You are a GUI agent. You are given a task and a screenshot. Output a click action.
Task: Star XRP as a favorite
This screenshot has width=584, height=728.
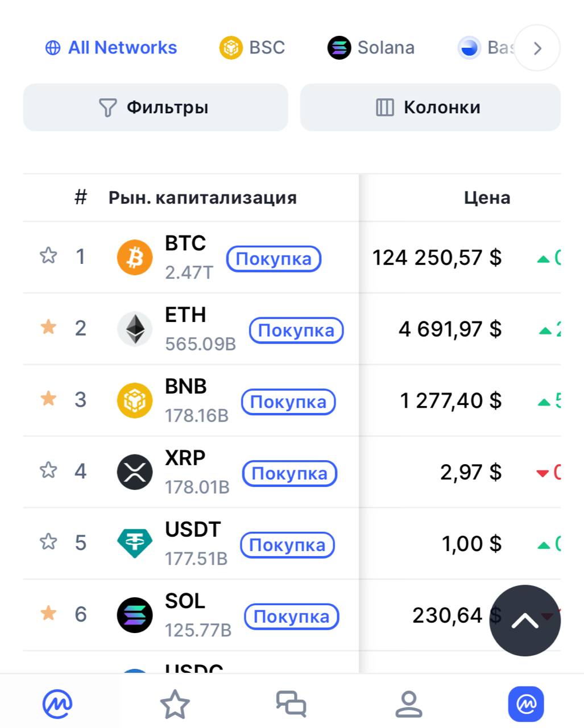tap(48, 470)
